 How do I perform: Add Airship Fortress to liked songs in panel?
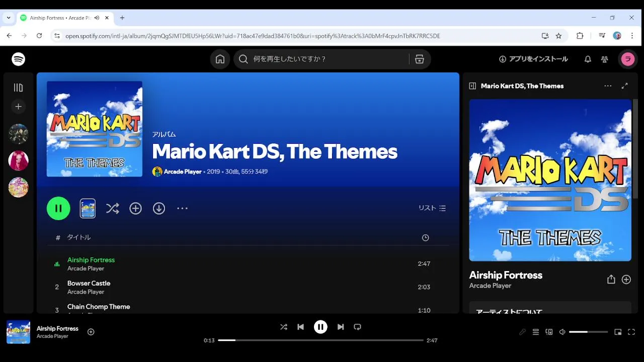pos(626,280)
